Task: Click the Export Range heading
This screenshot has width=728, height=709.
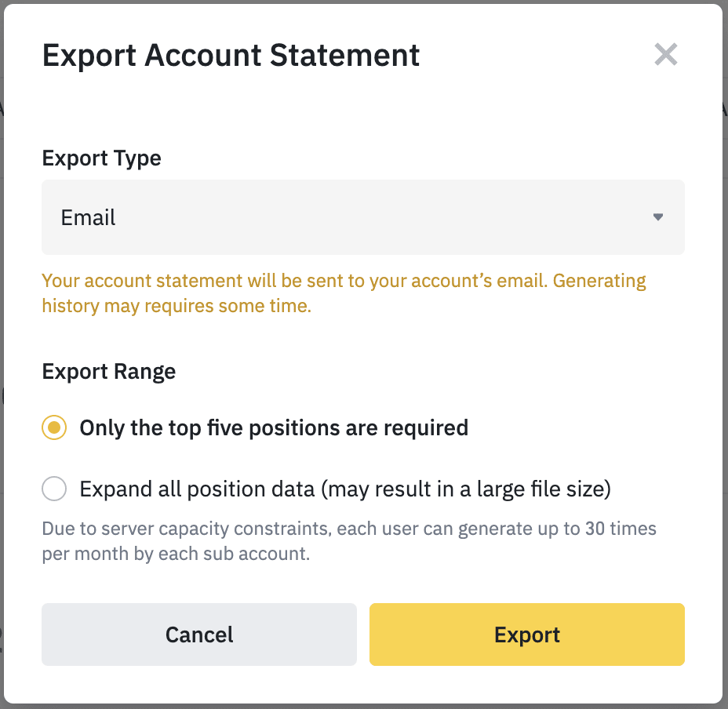Action: (x=108, y=371)
